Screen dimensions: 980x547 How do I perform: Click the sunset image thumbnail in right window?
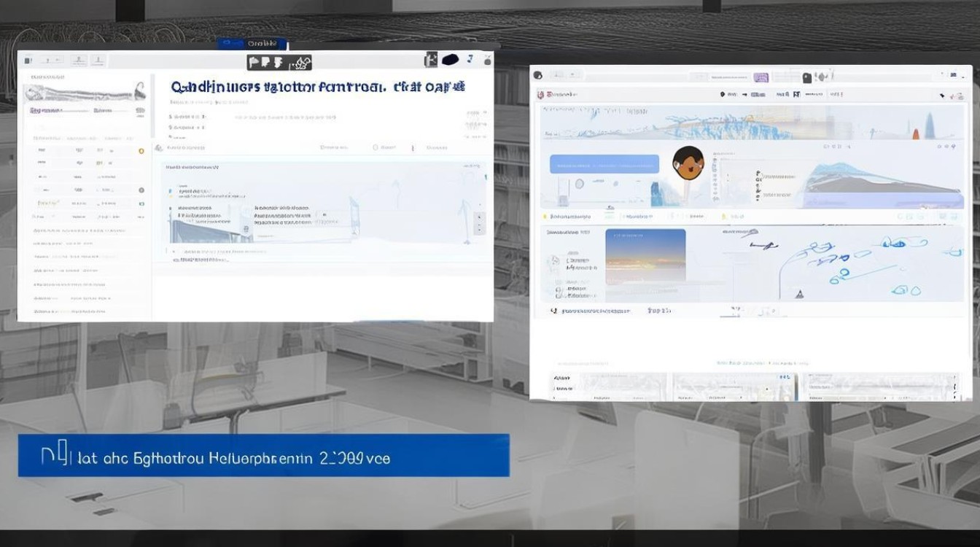coord(645,257)
